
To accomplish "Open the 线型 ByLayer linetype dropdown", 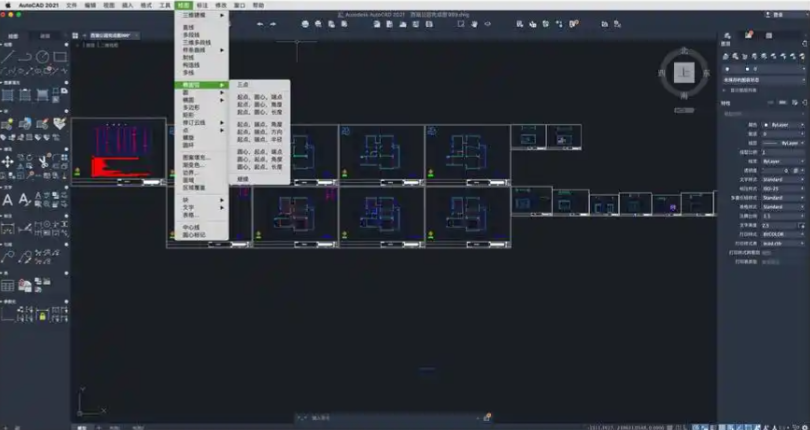I will [x=784, y=143].
